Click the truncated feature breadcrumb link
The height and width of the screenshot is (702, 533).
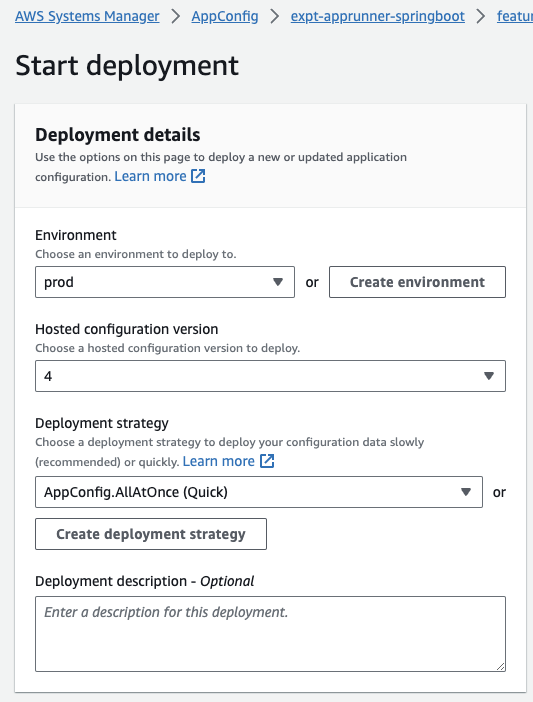pos(515,17)
